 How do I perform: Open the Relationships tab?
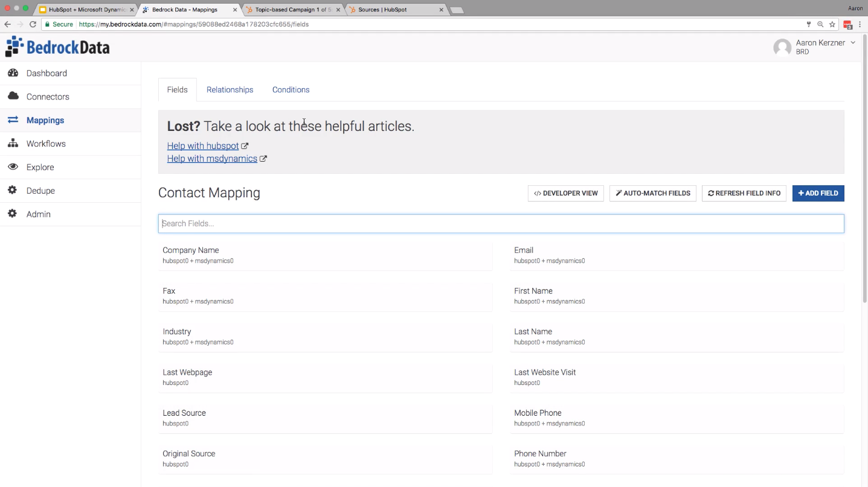(x=230, y=90)
